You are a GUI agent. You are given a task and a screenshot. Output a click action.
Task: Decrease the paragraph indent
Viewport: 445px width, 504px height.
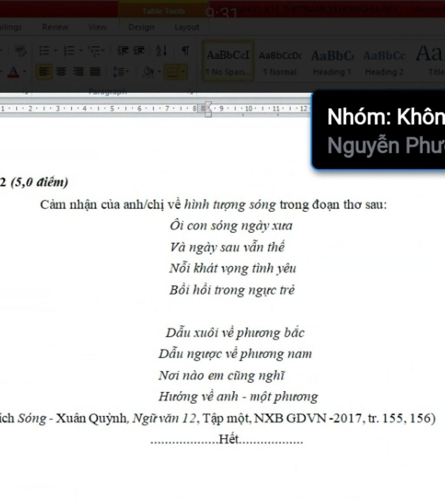tap(123, 51)
